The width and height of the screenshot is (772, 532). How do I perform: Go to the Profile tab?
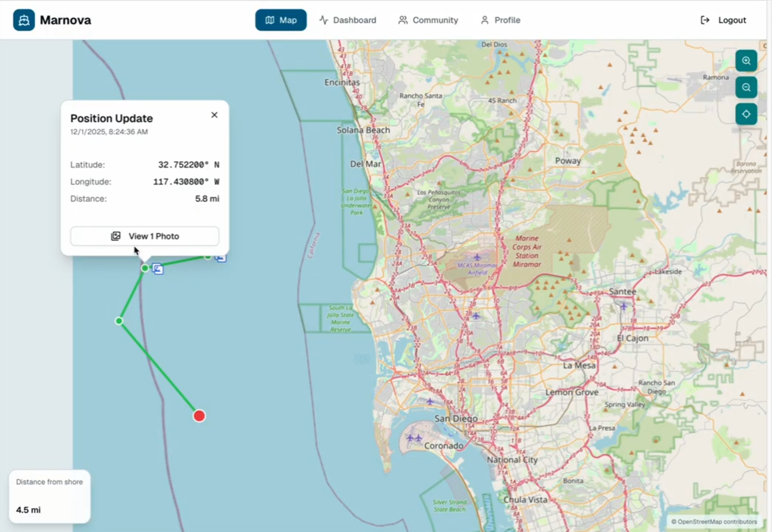(501, 20)
